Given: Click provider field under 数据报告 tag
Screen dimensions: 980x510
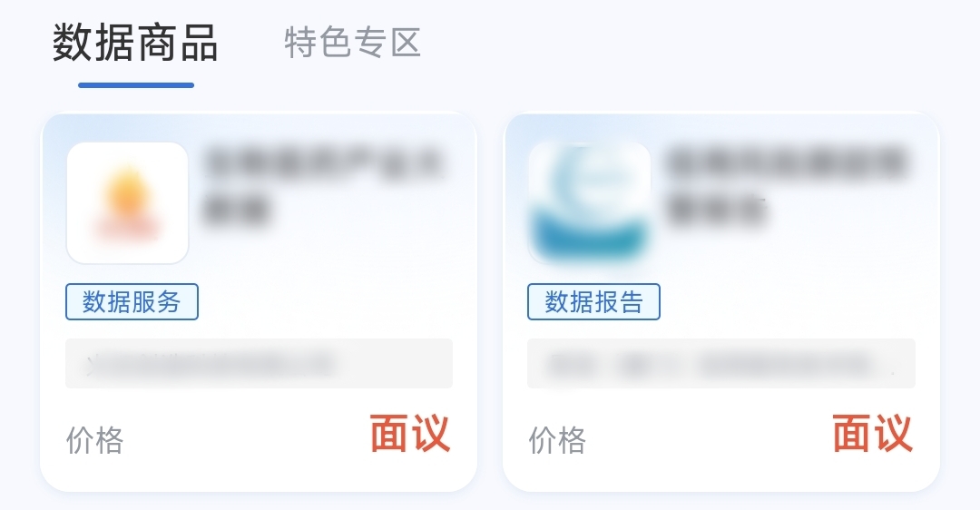Looking at the screenshot, I should pos(721,363).
